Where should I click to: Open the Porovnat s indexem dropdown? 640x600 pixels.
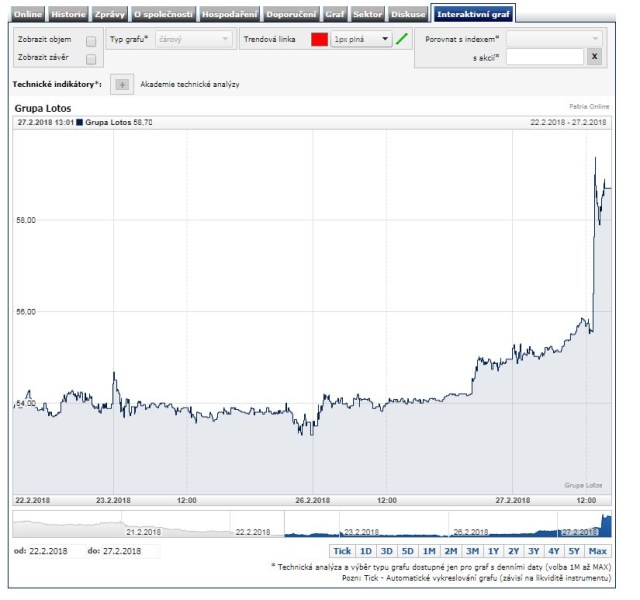tap(554, 39)
